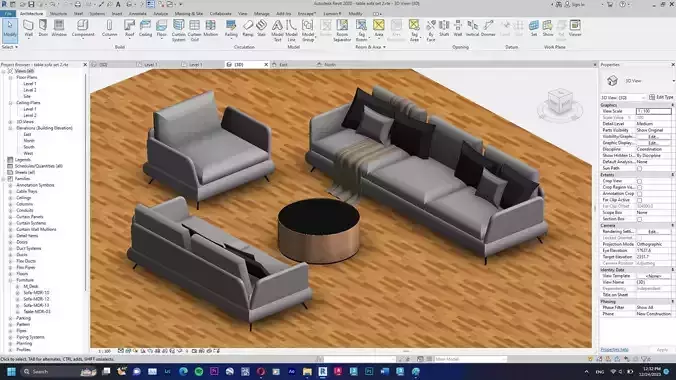Select the Dormer opening tool
Screen dimensions: 676x380
click(x=488, y=28)
